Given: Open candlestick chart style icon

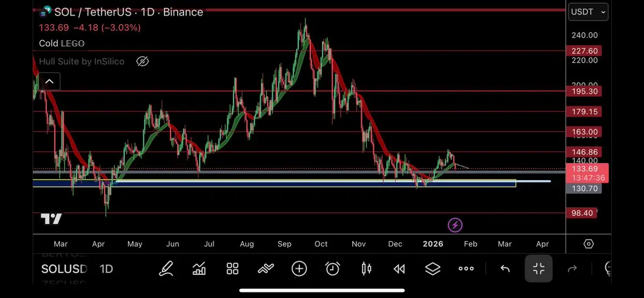Looking at the screenshot, I should [x=367, y=268].
